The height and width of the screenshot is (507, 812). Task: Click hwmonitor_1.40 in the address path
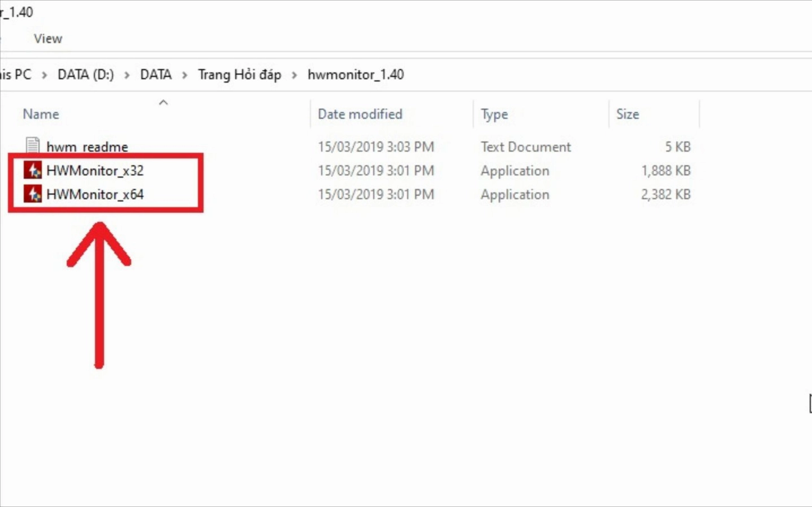356,75
